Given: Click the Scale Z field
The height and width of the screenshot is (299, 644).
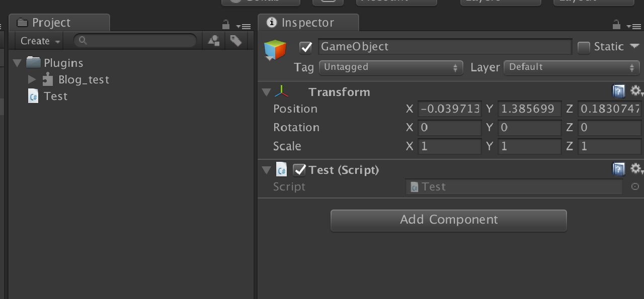Looking at the screenshot, I should coord(610,146).
